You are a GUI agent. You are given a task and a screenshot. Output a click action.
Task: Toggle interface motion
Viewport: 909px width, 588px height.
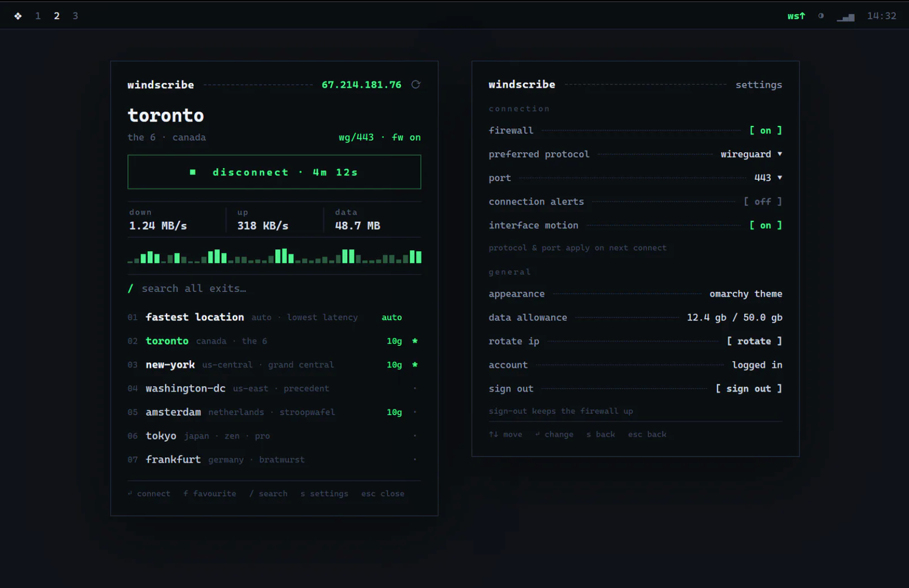coord(766,225)
